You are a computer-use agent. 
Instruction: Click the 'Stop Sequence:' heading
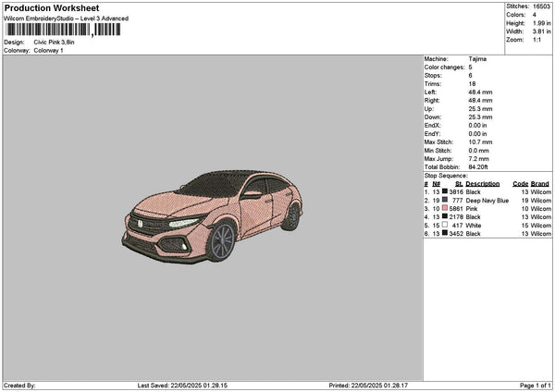coord(446,176)
